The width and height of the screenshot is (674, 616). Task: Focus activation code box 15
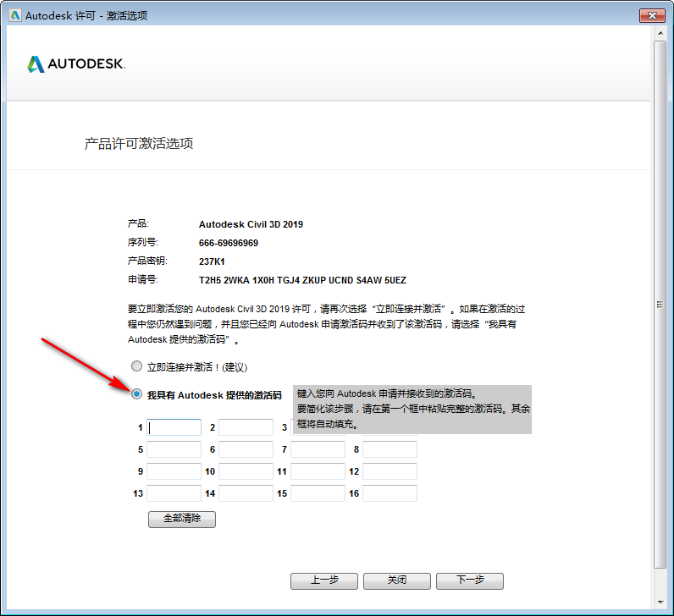(x=318, y=493)
